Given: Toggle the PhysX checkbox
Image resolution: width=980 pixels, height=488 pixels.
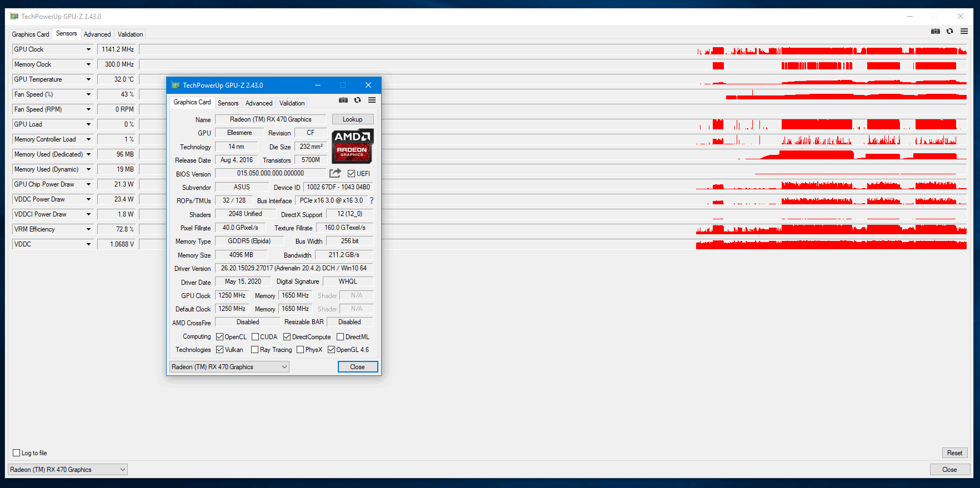Looking at the screenshot, I should 301,350.
